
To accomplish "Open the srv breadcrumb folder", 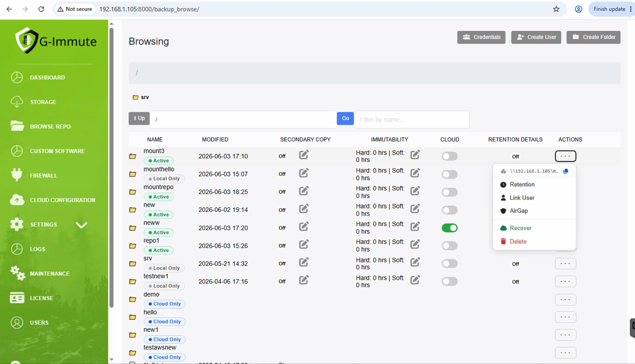I will click(x=141, y=97).
